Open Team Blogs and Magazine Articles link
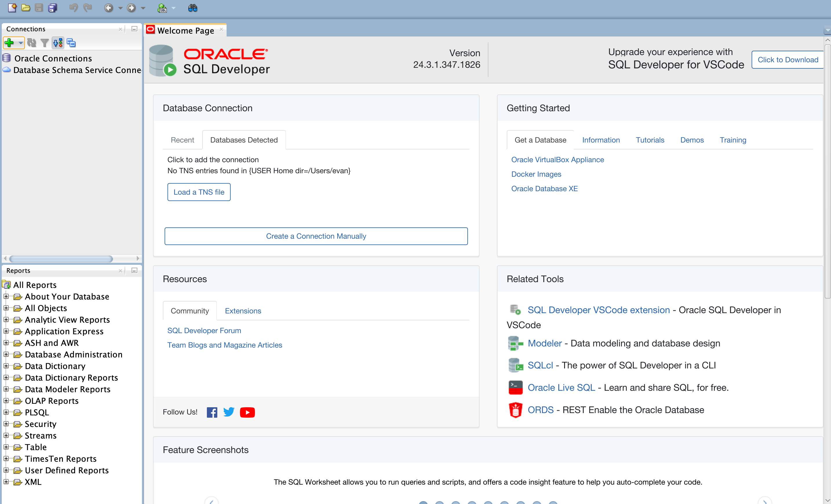Image resolution: width=831 pixels, height=504 pixels. [225, 345]
